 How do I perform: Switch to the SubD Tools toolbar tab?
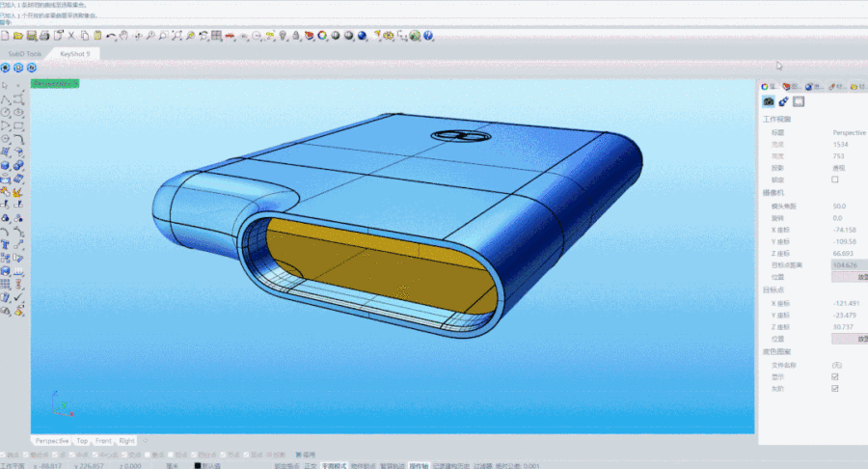(25, 54)
